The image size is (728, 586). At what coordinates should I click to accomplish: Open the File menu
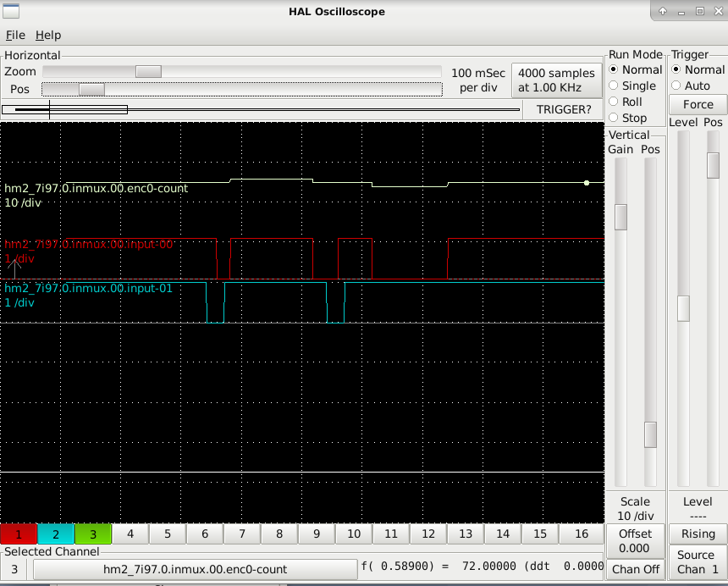point(15,36)
